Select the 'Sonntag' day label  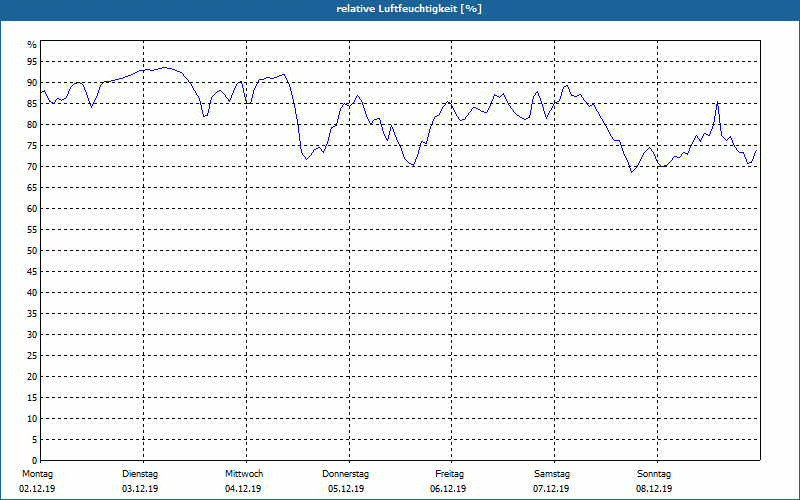pyautogui.click(x=654, y=474)
